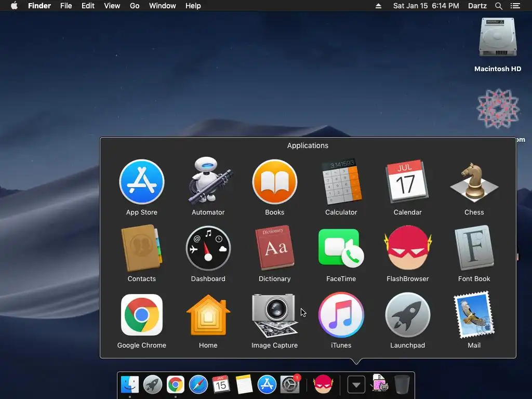Screen dimensions: 532x399
Task: Open Notification Center list icon
Action: click(x=515, y=6)
